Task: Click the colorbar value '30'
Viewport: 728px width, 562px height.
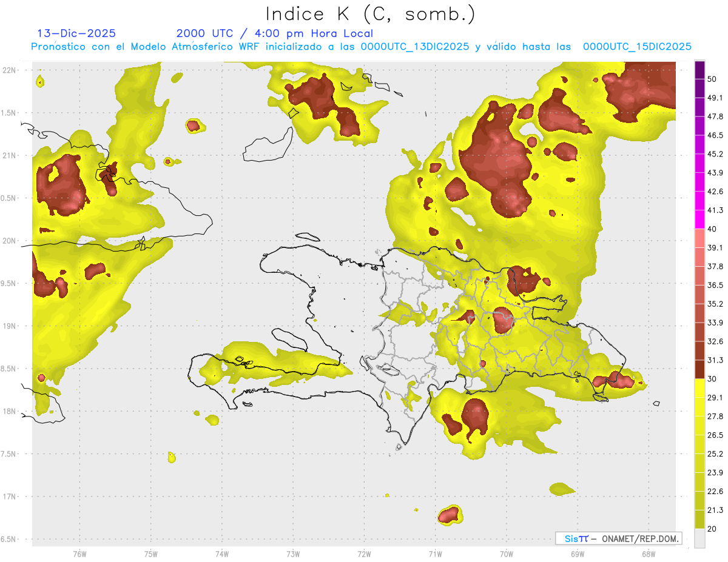Action: tap(713, 379)
